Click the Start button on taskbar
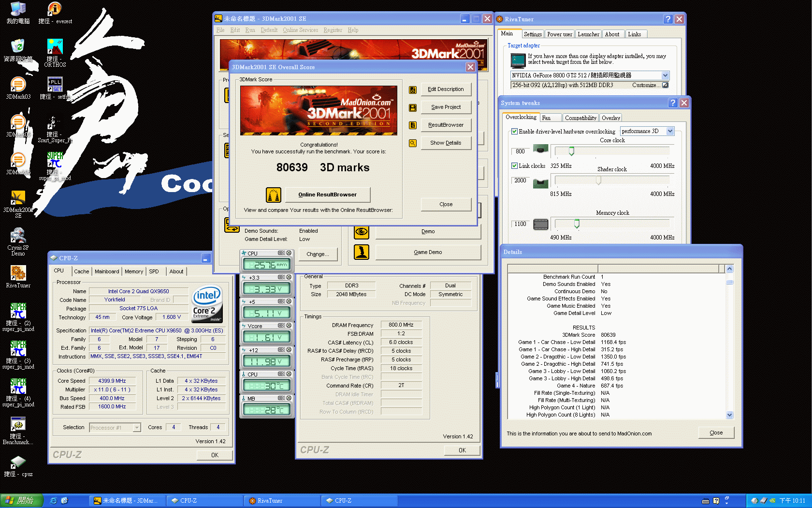Image resolution: width=812 pixels, height=508 pixels. coord(21,501)
